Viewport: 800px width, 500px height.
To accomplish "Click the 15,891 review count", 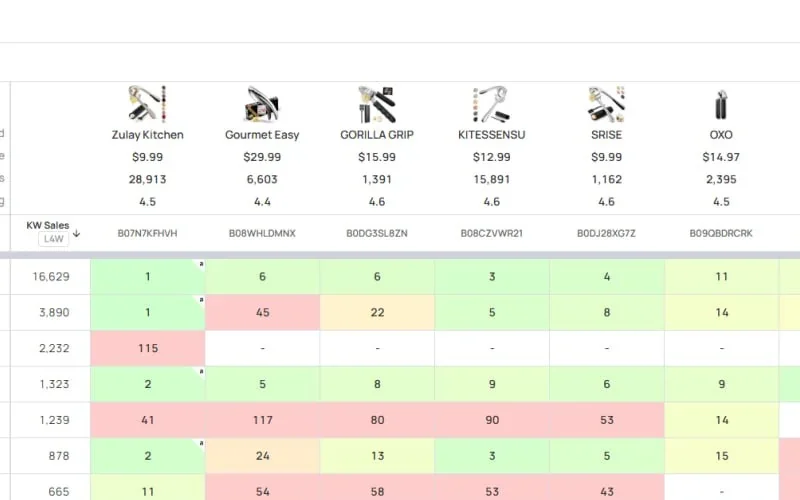I will (x=492, y=180).
